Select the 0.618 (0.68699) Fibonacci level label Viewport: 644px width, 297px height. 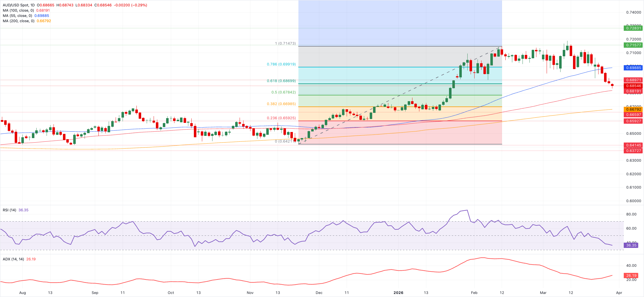[x=281, y=81]
